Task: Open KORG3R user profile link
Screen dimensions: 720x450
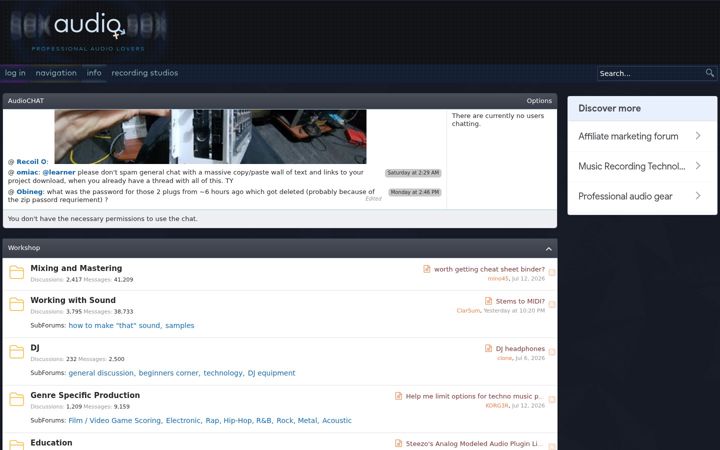Action: click(x=497, y=406)
